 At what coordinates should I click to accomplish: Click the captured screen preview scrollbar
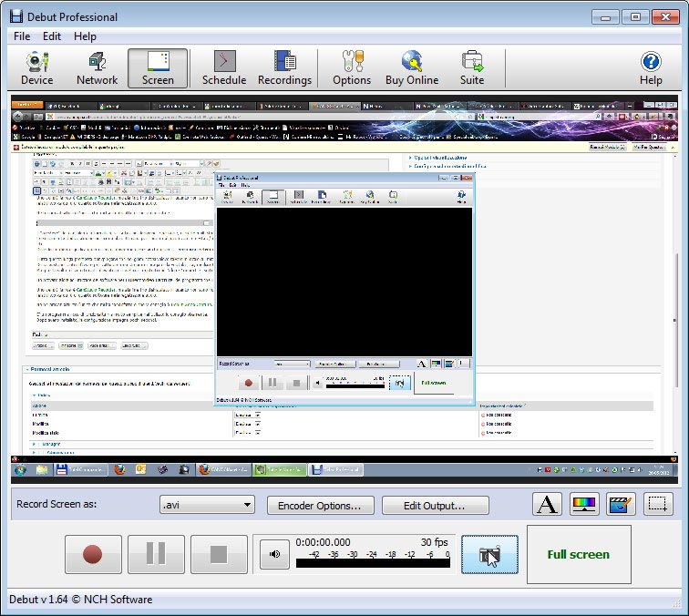tap(675, 321)
